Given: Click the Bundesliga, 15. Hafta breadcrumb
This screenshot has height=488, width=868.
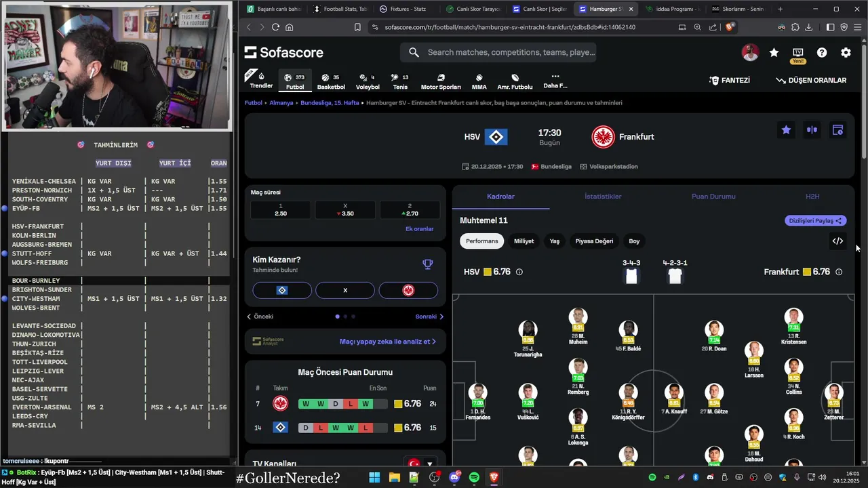Looking at the screenshot, I should 330,103.
